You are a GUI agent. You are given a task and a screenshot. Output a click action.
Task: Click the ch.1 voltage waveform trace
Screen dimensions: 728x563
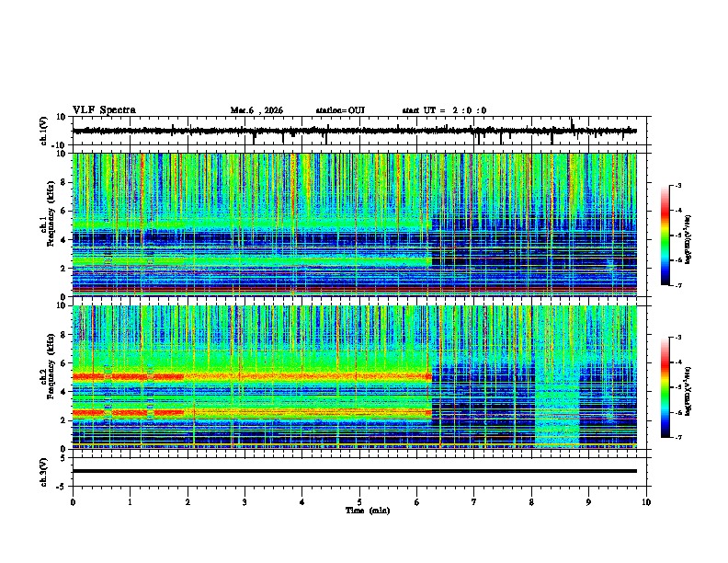(354, 131)
